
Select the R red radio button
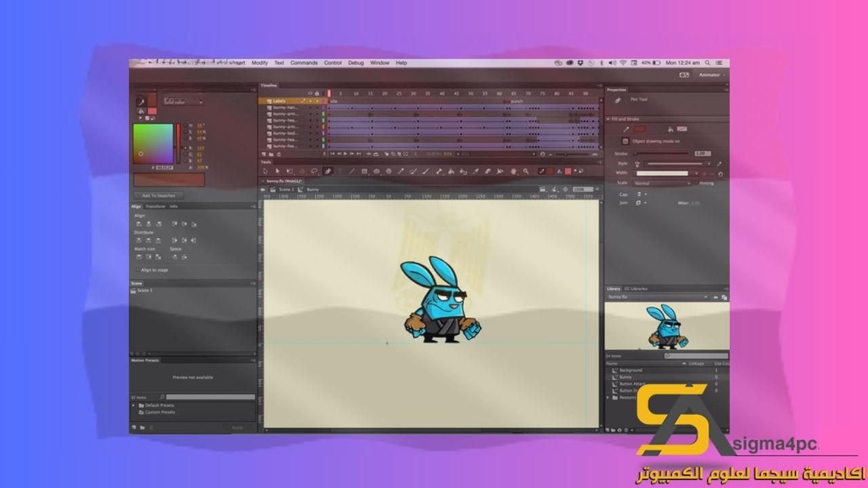[186, 148]
